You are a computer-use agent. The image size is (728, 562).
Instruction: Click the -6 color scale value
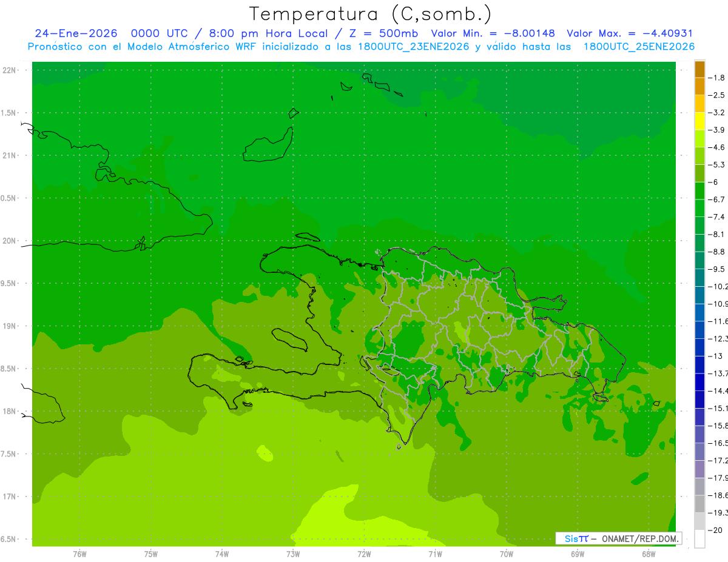[x=713, y=182]
